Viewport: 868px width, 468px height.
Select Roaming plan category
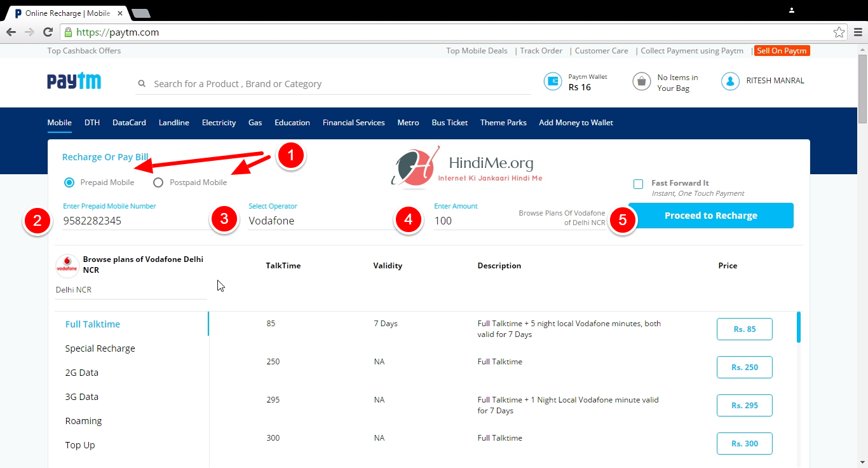(x=83, y=421)
